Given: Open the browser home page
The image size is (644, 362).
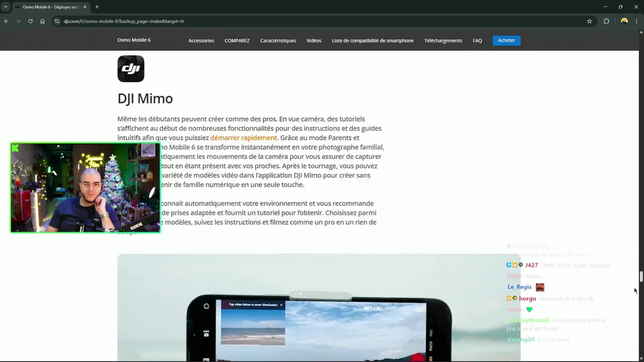Looking at the screenshot, I should 42,21.
